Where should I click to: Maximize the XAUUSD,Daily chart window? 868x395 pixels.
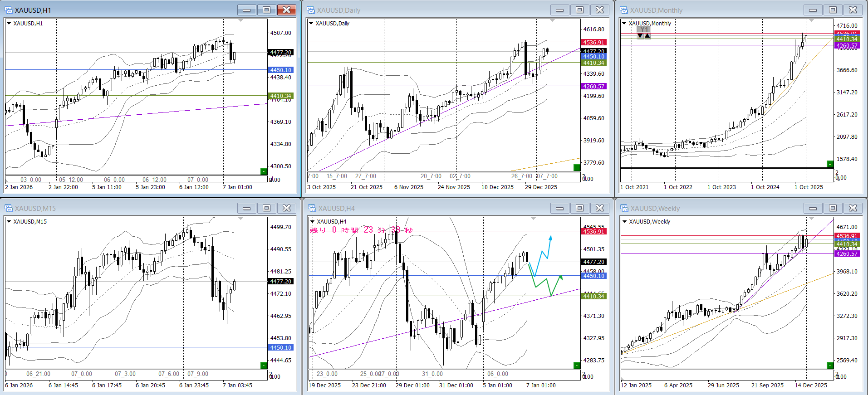tap(579, 10)
